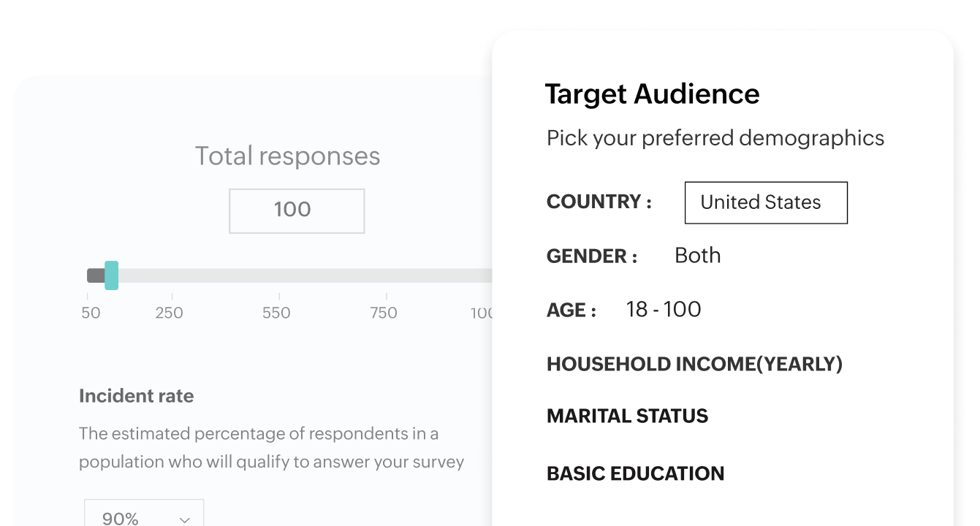Expand the HOUSEHOLD INCOME(YEARLY) section
Screen dimensions: 980x526
pyautogui.click(x=694, y=363)
